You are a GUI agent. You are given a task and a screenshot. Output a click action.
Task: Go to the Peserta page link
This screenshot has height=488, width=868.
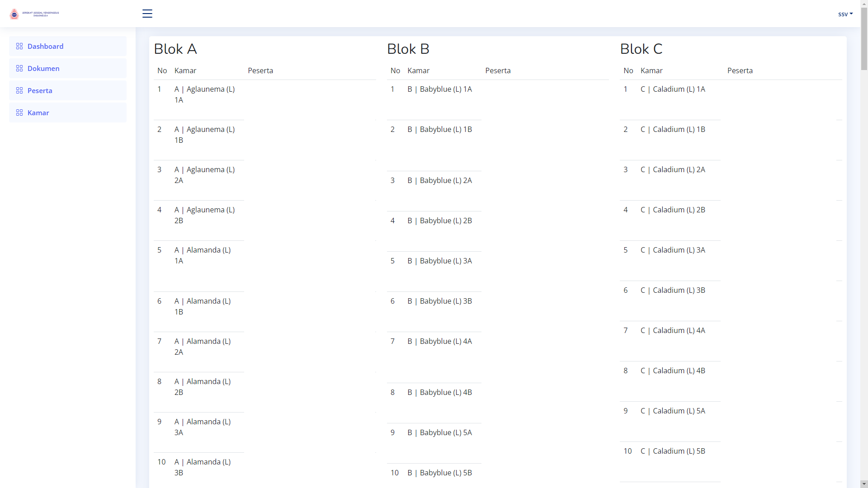coord(40,90)
